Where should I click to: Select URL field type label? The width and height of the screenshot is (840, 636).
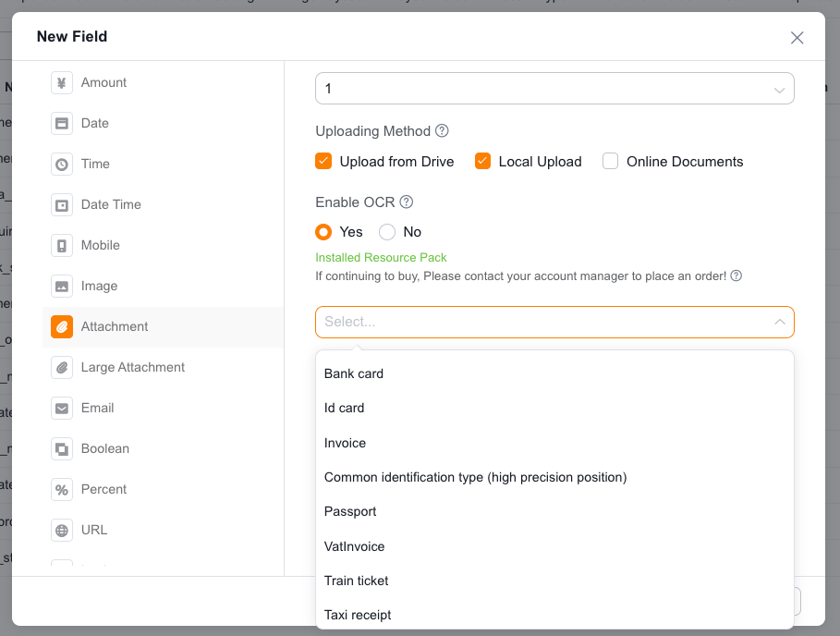pyautogui.click(x=94, y=531)
